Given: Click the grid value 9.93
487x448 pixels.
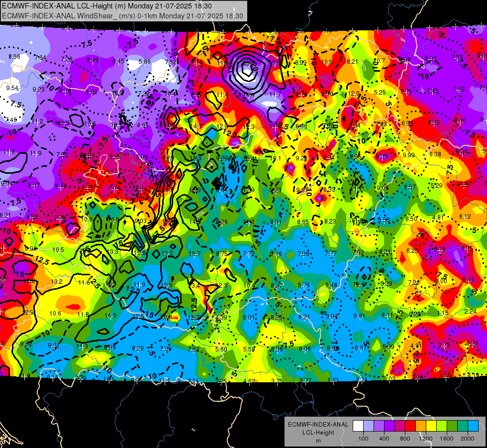Looking at the screenshot, I should click(431, 58).
